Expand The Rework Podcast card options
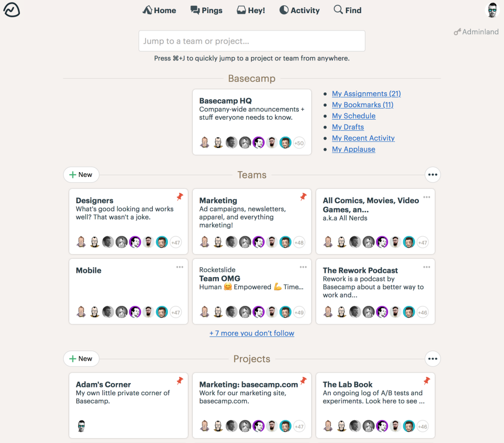The height and width of the screenshot is (443, 504). (x=426, y=267)
